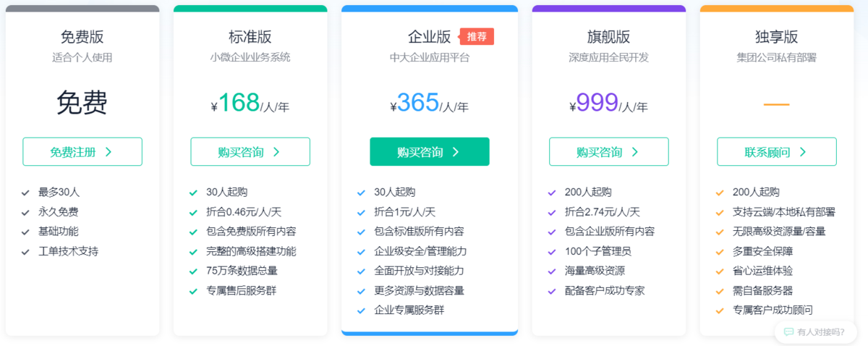Click the ¥365/人/年 price text

coord(429,104)
